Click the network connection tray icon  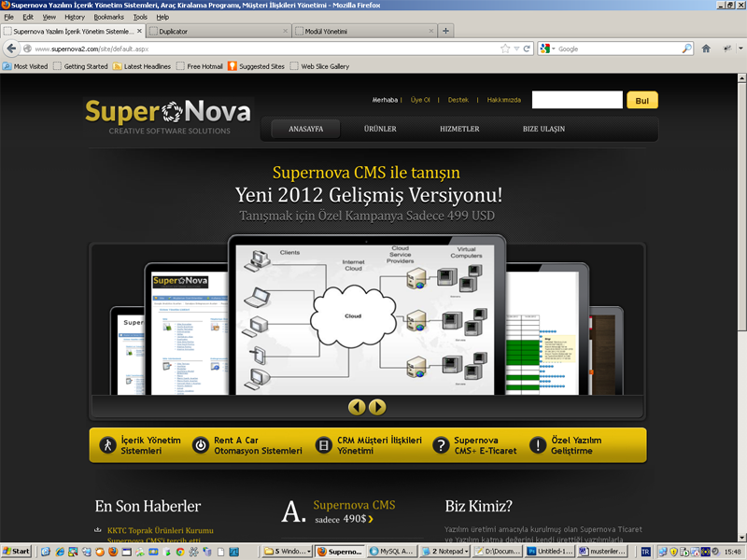tap(663, 552)
